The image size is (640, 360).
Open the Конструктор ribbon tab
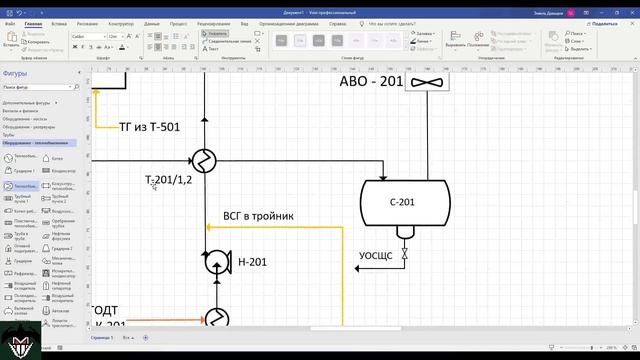121,24
